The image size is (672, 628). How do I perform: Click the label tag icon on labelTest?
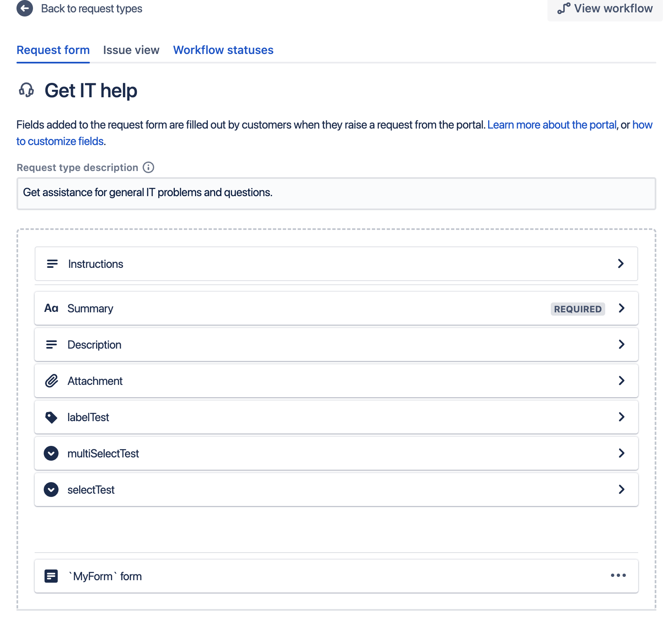click(x=52, y=417)
